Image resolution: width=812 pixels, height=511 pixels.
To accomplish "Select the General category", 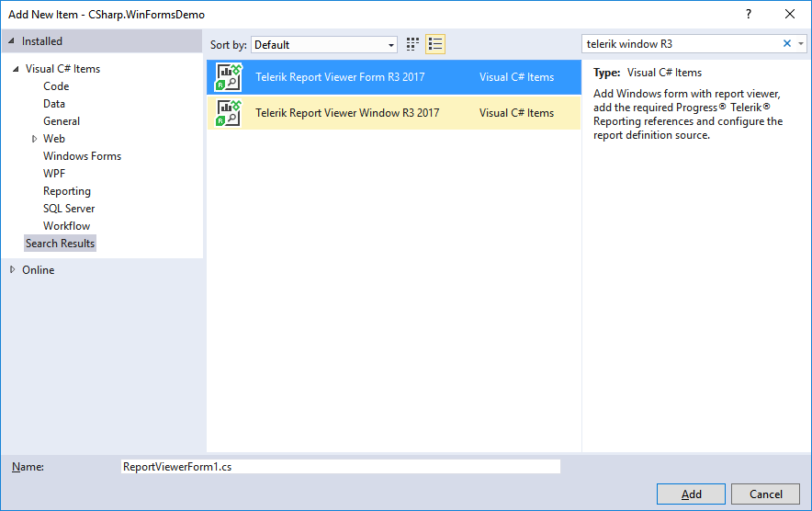I will coord(62,120).
